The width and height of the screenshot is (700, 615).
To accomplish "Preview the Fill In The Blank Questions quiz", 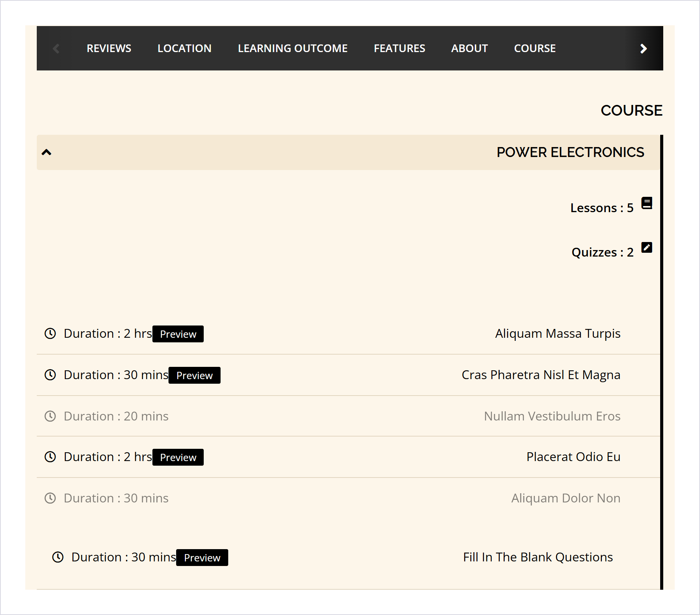I will (x=202, y=558).
